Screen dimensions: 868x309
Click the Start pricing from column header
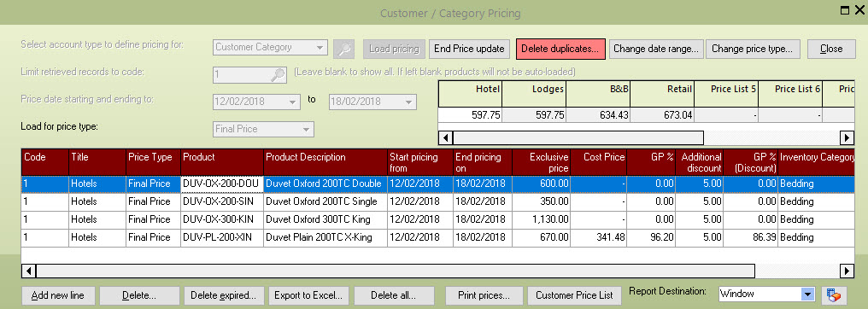coord(420,162)
